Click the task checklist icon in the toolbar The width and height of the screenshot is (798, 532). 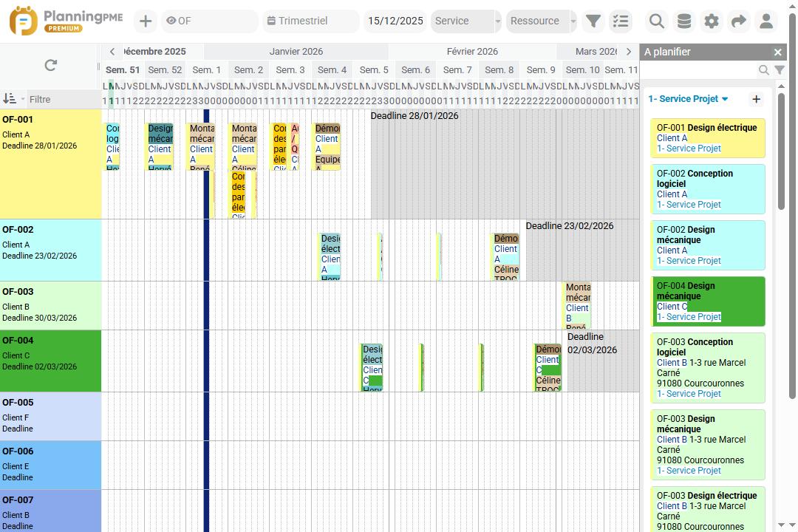click(621, 21)
